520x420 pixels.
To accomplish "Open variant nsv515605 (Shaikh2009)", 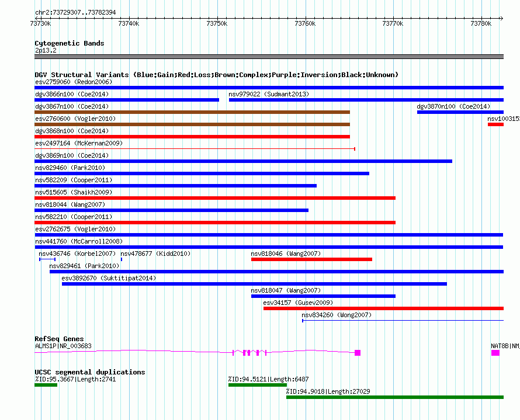I will coord(74,192).
